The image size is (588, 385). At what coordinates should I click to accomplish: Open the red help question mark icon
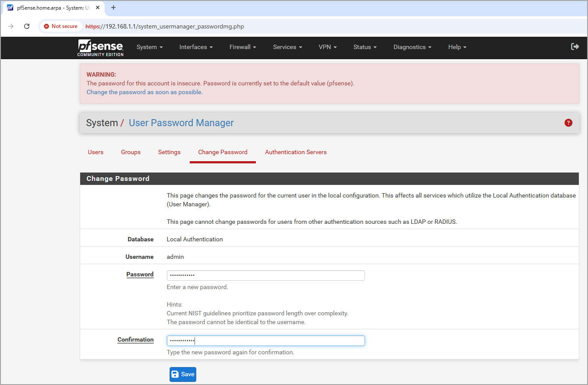(568, 123)
